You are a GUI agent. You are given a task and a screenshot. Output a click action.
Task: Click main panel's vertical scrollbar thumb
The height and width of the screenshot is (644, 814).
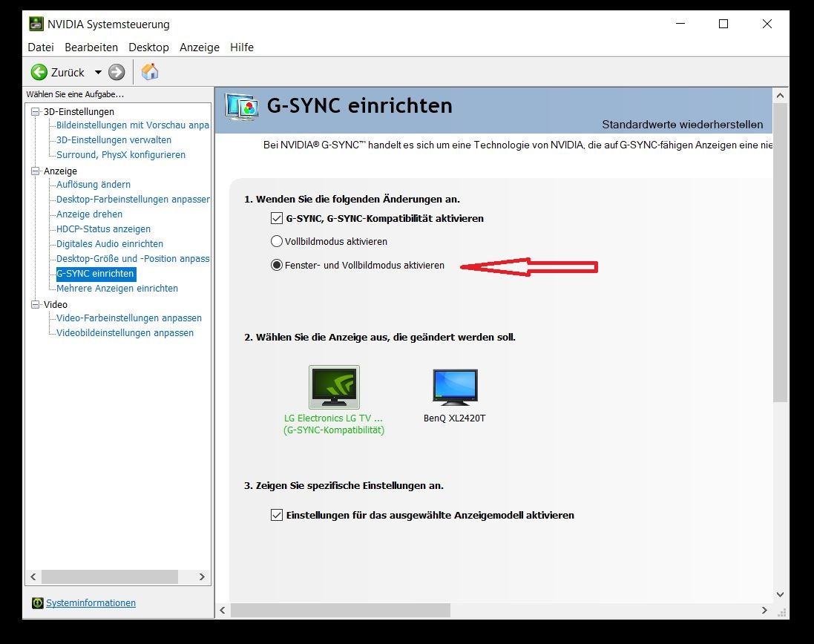coord(780,252)
